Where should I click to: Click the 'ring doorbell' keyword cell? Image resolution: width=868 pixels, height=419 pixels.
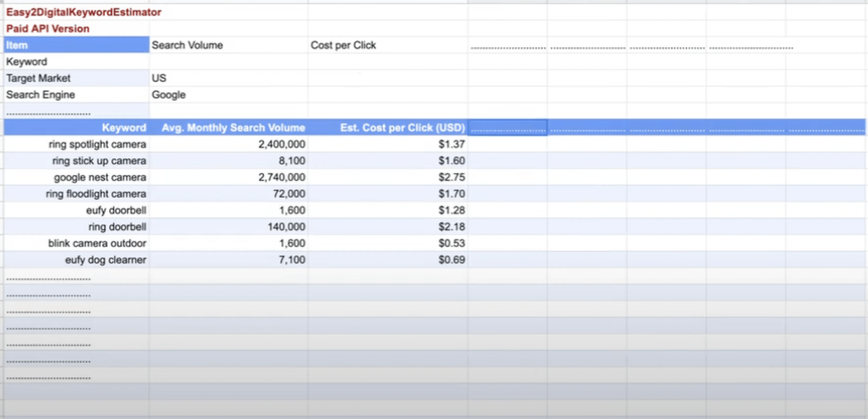point(77,227)
